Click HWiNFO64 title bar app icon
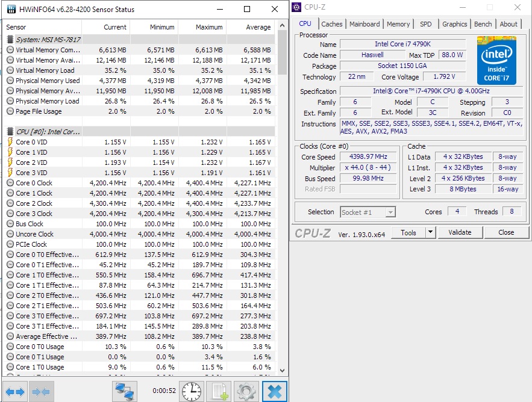The image size is (532, 402). point(11,9)
